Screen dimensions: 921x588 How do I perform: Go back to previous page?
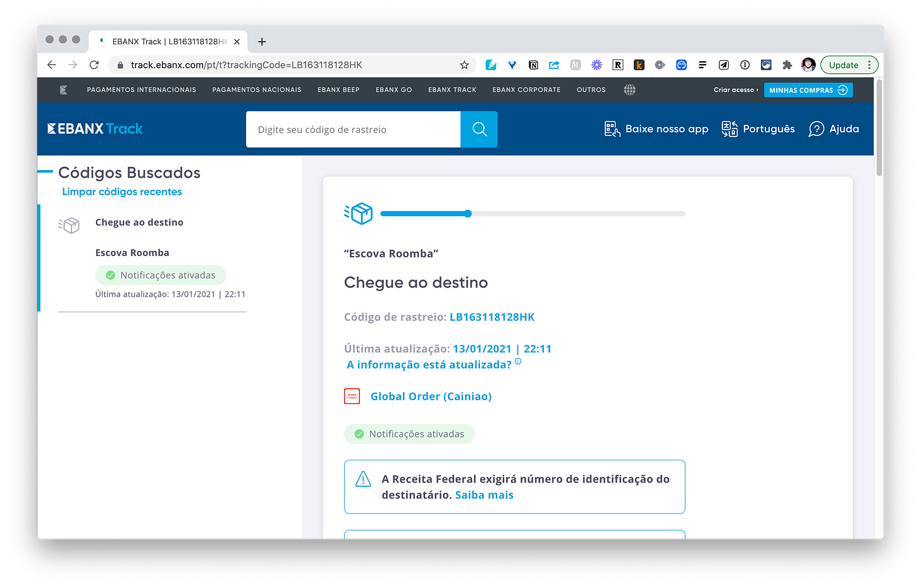52,65
